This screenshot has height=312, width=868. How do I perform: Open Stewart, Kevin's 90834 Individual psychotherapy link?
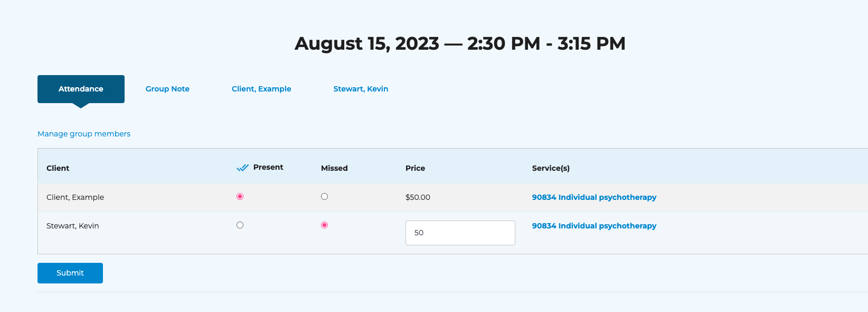[x=594, y=226]
